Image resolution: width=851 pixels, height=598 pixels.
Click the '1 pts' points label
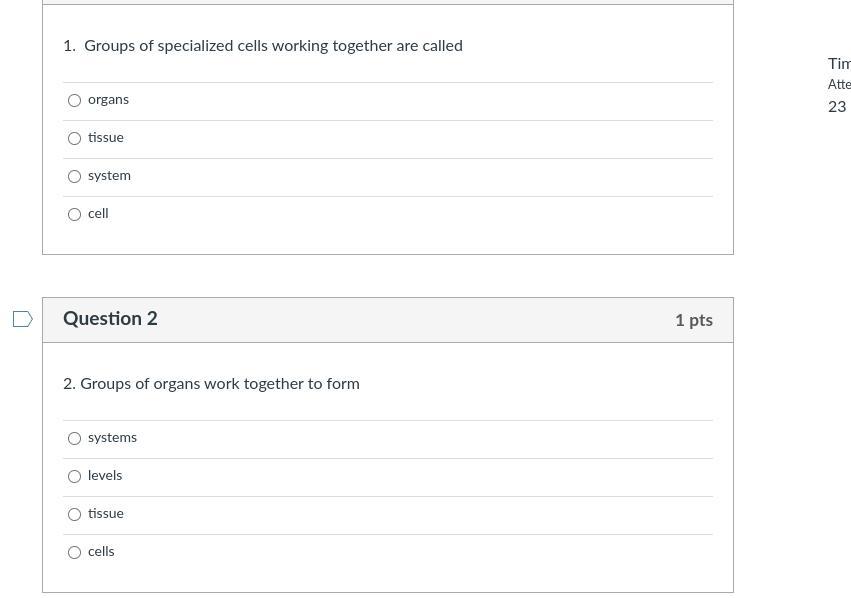[693, 320]
